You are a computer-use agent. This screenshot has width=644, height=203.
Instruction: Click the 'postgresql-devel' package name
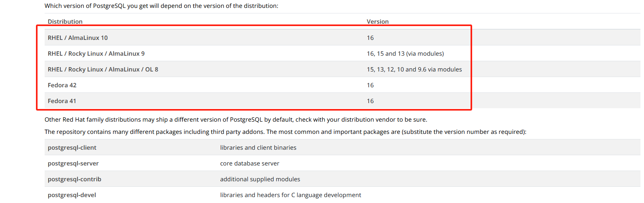coord(72,195)
